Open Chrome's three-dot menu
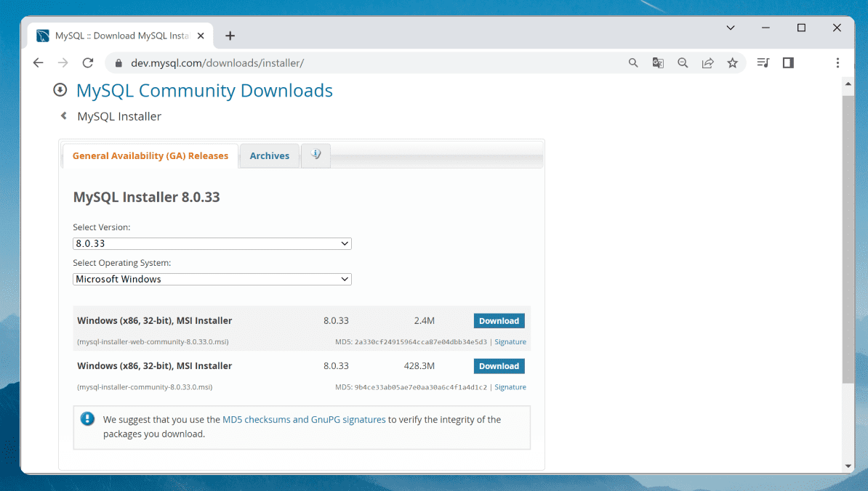Screen dimensions: 868x491 (837, 63)
